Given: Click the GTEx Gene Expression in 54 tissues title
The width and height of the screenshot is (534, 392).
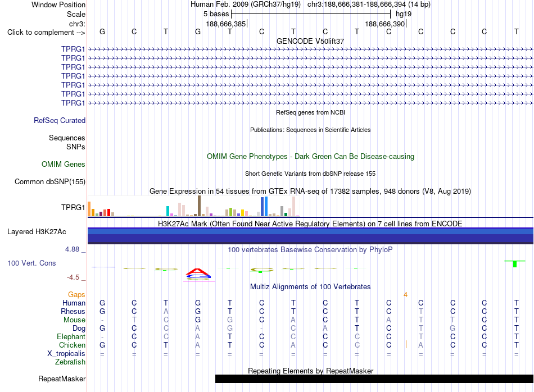Looking at the screenshot, I should [310, 192].
